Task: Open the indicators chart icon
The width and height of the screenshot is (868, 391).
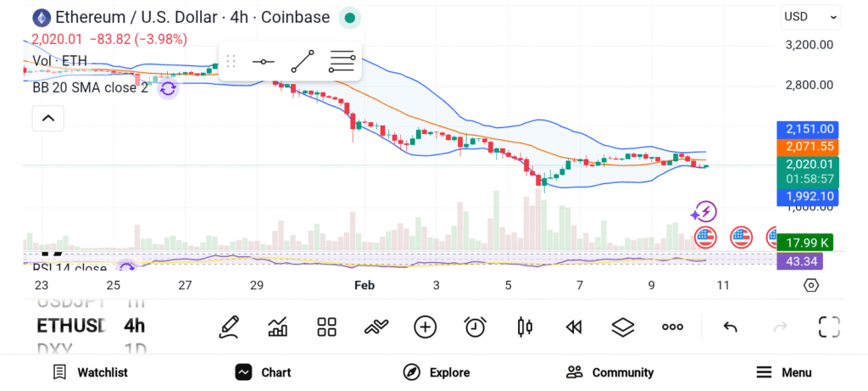Action: point(278,327)
